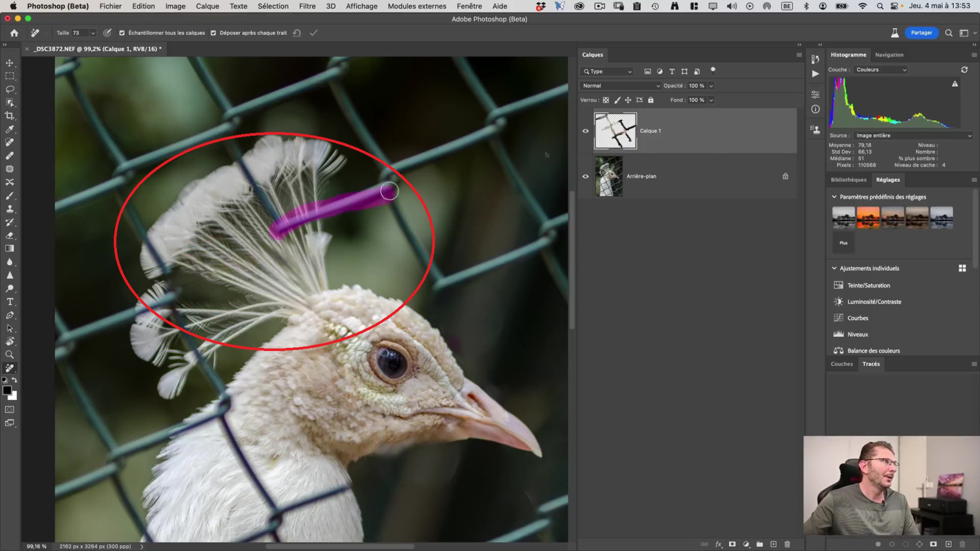The width and height of the screenshot is (980, 551).
Task: Open the histogram Couleurs channel dropdown
Action: coord(881,70)
